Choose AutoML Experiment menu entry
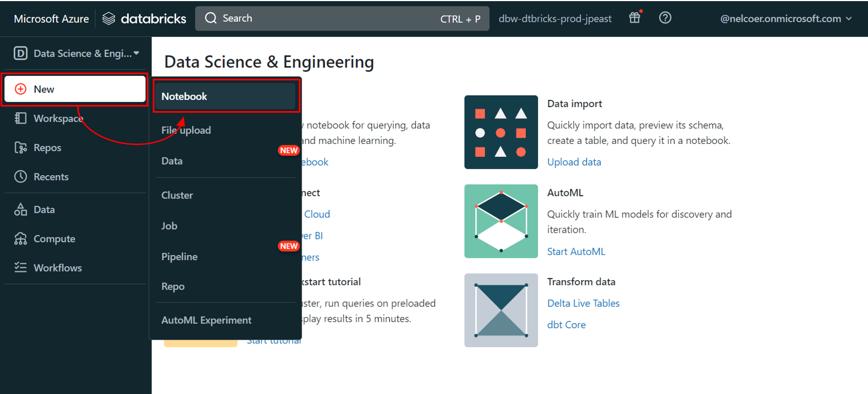The image size is (868, 394). tap(206, 320)
